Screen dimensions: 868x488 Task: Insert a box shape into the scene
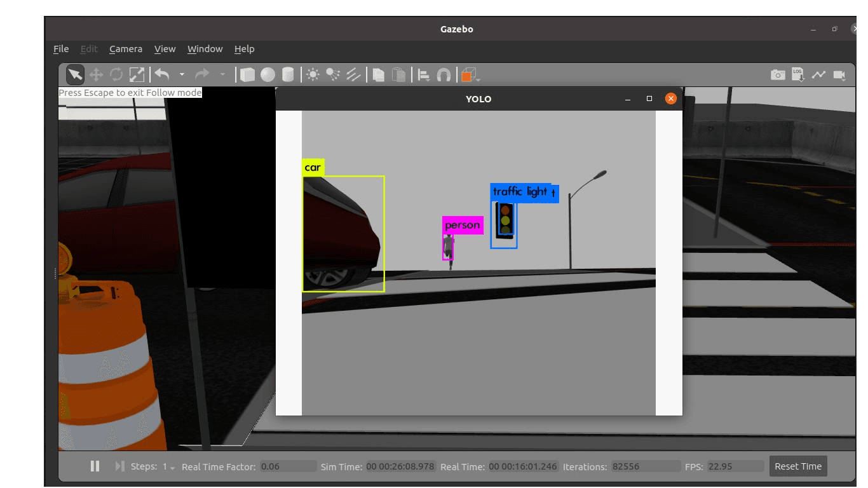pyautogui.click(x=247, y=74)
